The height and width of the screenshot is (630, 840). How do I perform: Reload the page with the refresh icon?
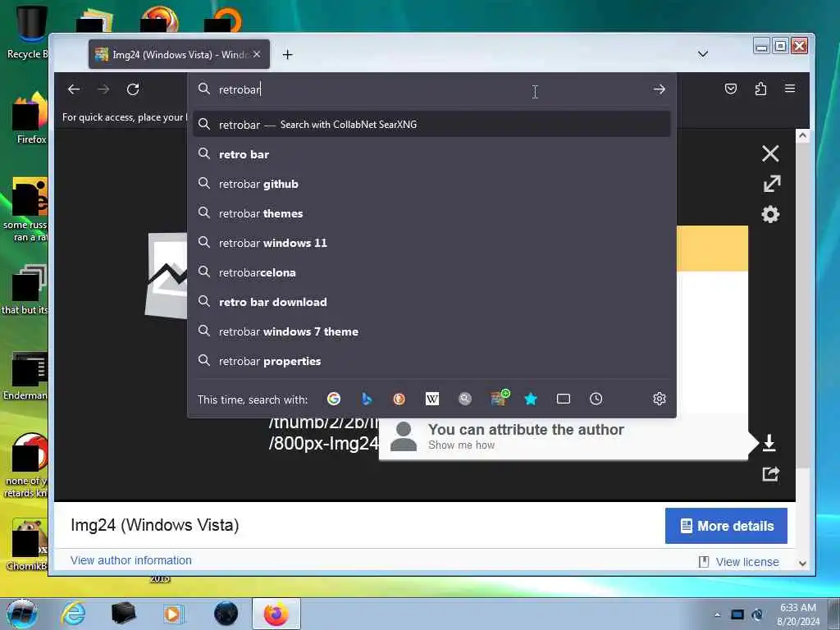(x=133, y=89)
